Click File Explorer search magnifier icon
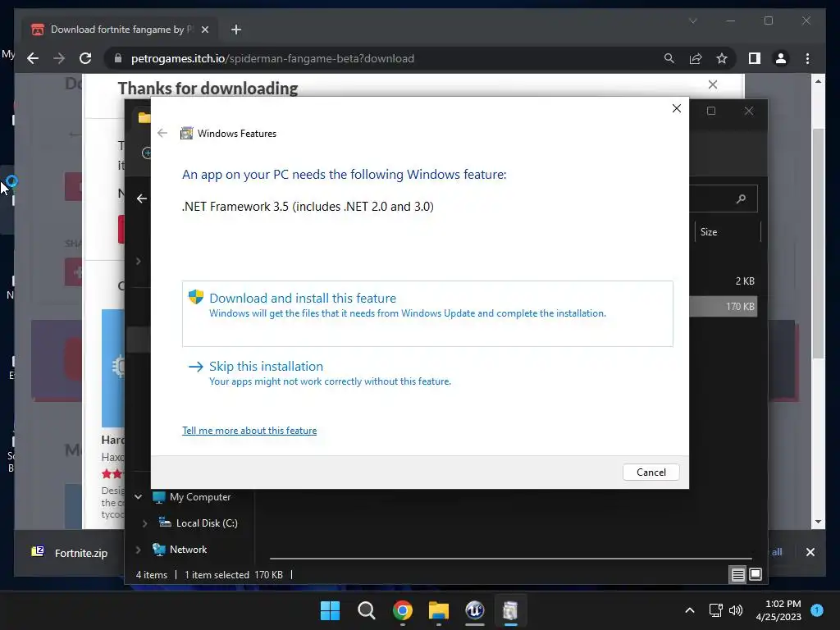The image size is (840, 630). point(741,199)
